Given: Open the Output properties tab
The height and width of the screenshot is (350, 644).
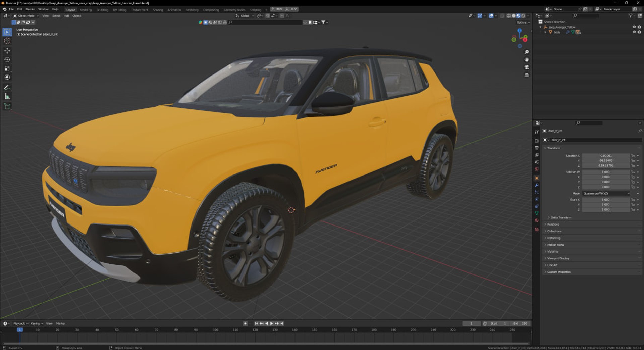Looking at the screenshot, I should 537,148.
